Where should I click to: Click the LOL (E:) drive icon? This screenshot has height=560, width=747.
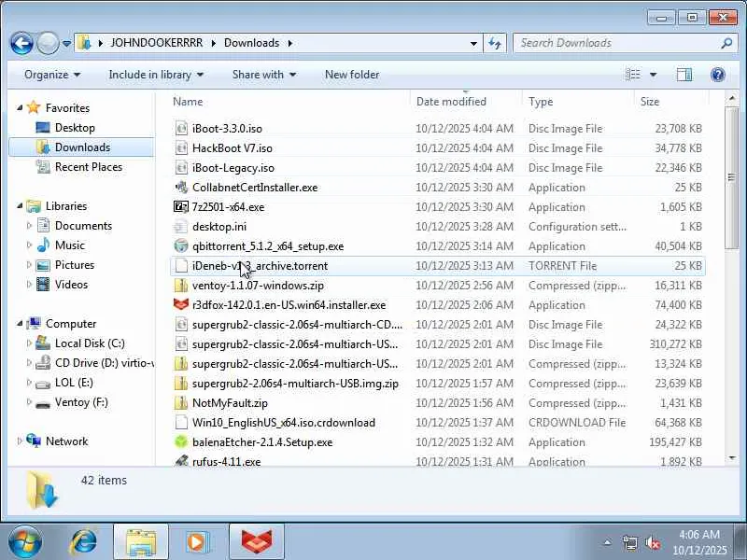coord(43,384)
